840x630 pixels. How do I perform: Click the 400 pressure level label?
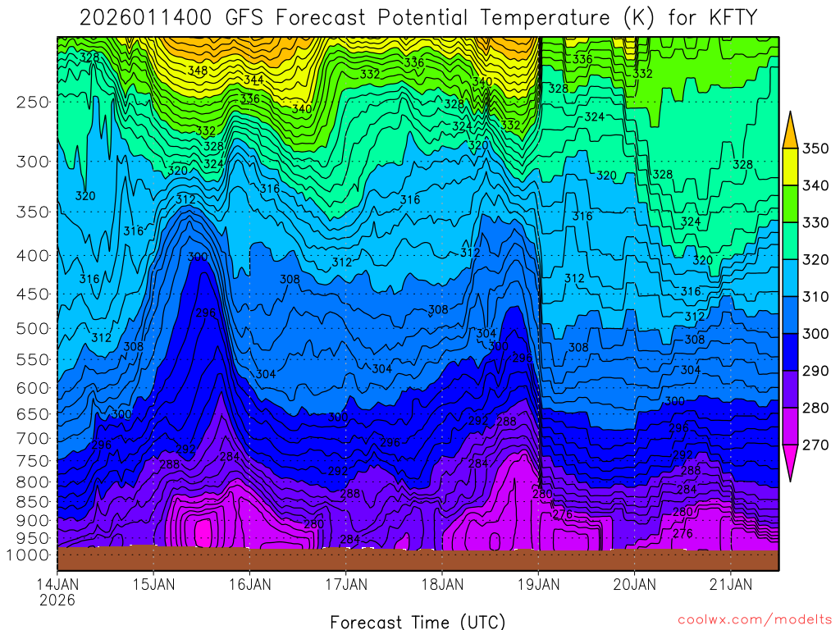[33, 256]
